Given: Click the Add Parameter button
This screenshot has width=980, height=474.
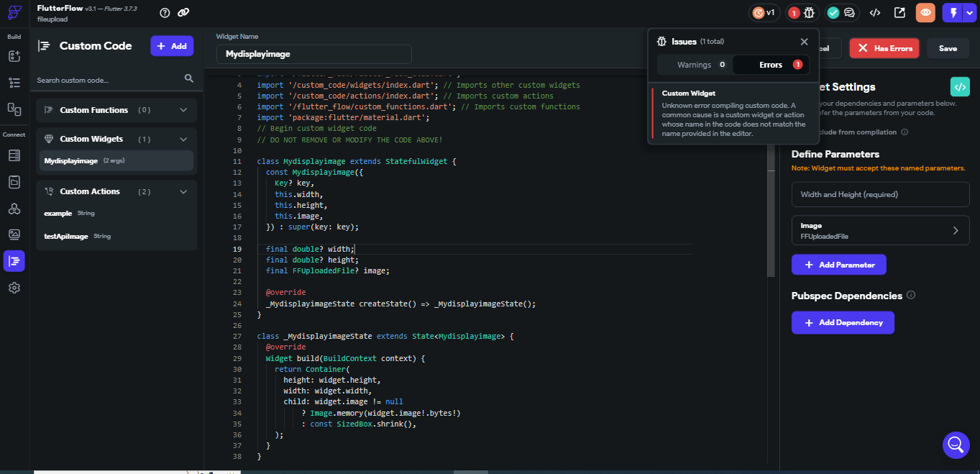Looking at the screenshot, I should click(x=839, y=265).
